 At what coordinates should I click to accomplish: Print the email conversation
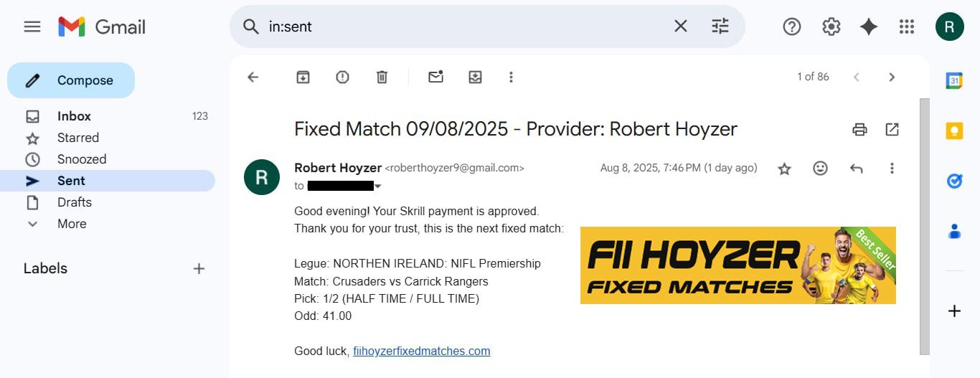pyautogui.click(x=859, y=130)
